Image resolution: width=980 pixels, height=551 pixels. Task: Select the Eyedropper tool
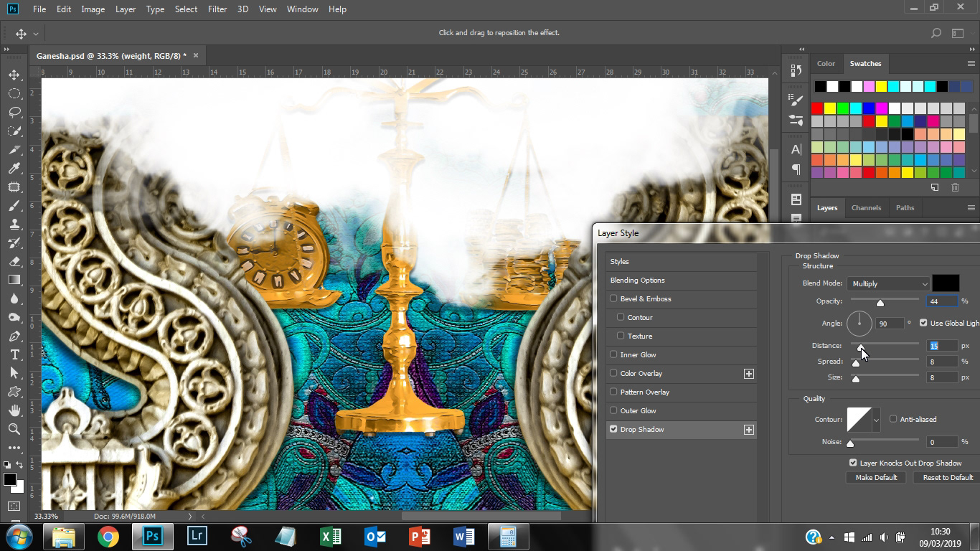[x=14, y=169]
